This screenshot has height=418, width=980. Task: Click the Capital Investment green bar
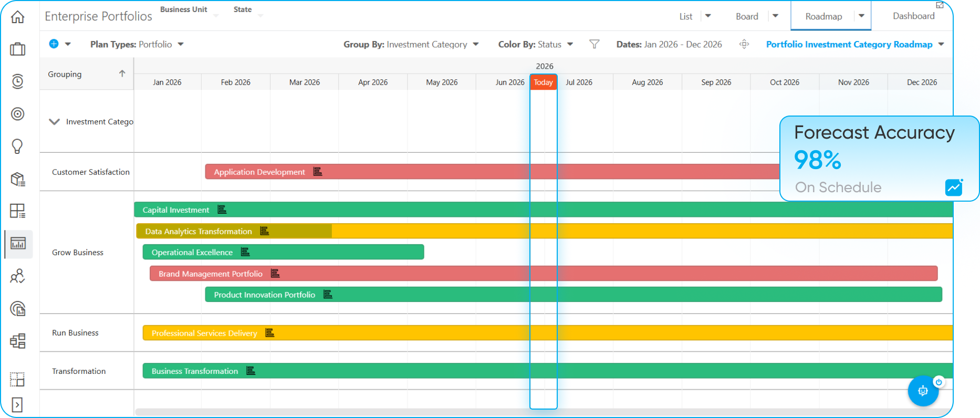point(544,210)
